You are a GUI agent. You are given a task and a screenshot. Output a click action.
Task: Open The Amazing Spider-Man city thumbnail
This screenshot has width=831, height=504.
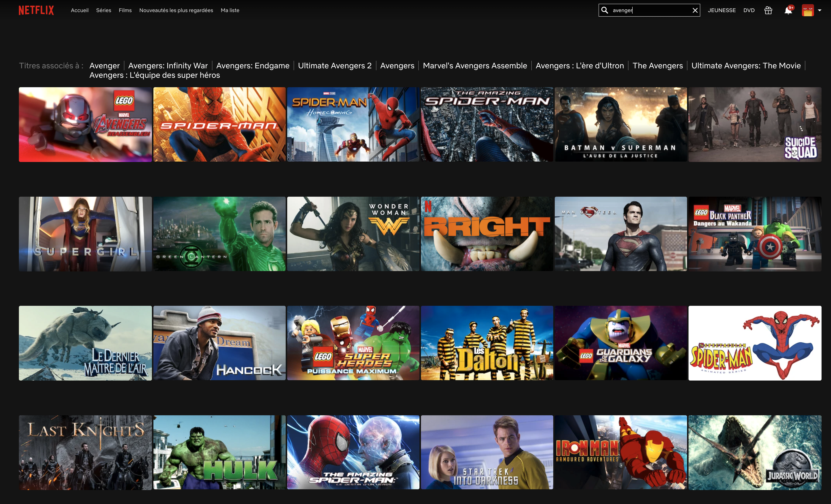tap(487, 125)
